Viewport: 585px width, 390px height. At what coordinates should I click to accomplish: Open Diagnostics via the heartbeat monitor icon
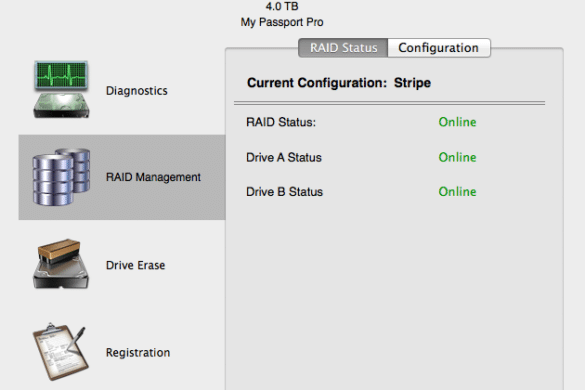[x=62, y=90]
